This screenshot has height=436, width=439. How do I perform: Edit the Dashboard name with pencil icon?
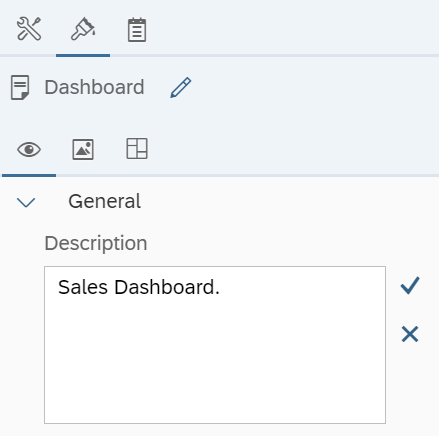[181, 87]
